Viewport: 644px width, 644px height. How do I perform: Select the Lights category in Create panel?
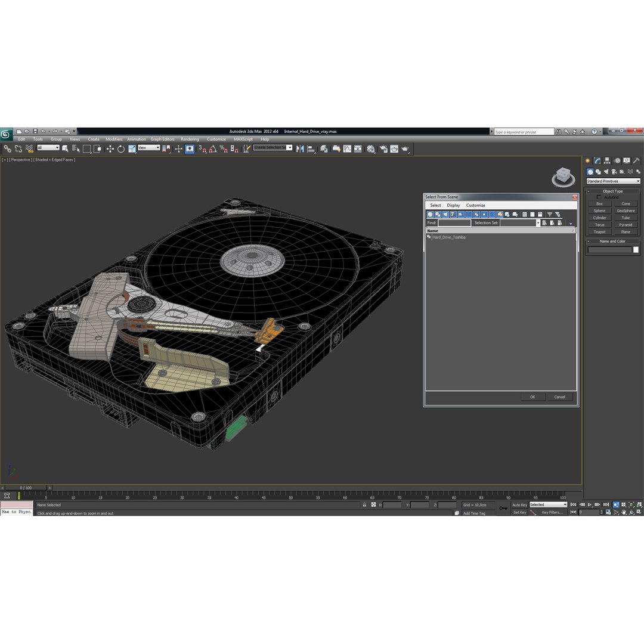pyautogui.click(x=606, y=172)
